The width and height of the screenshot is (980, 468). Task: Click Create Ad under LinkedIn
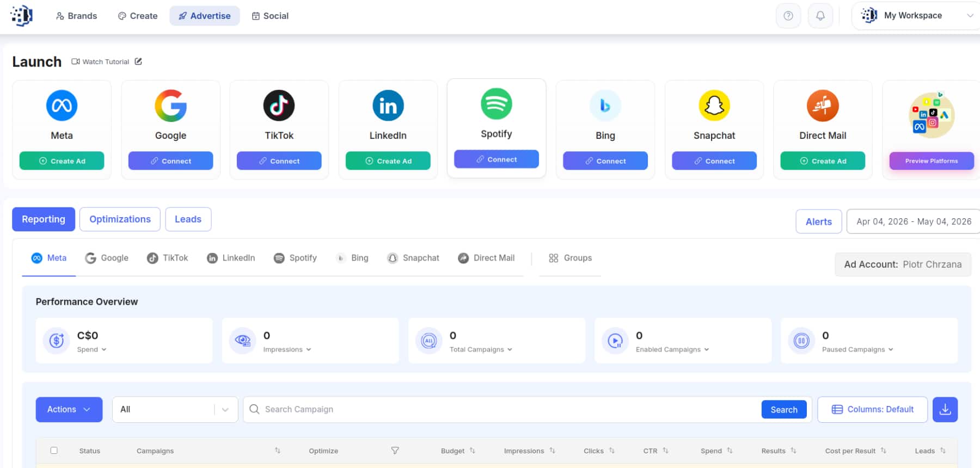[388, 161]
